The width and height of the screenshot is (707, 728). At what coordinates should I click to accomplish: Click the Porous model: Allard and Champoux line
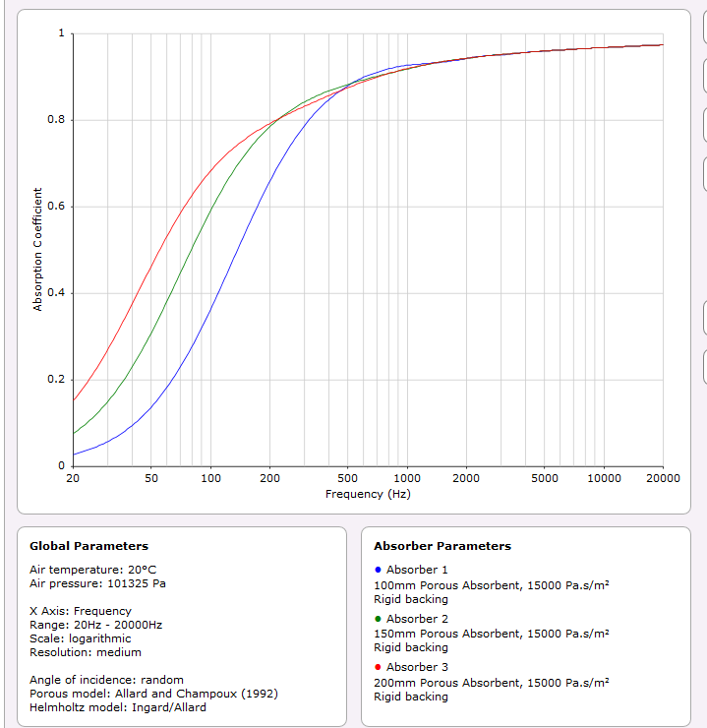coord(153,694)
